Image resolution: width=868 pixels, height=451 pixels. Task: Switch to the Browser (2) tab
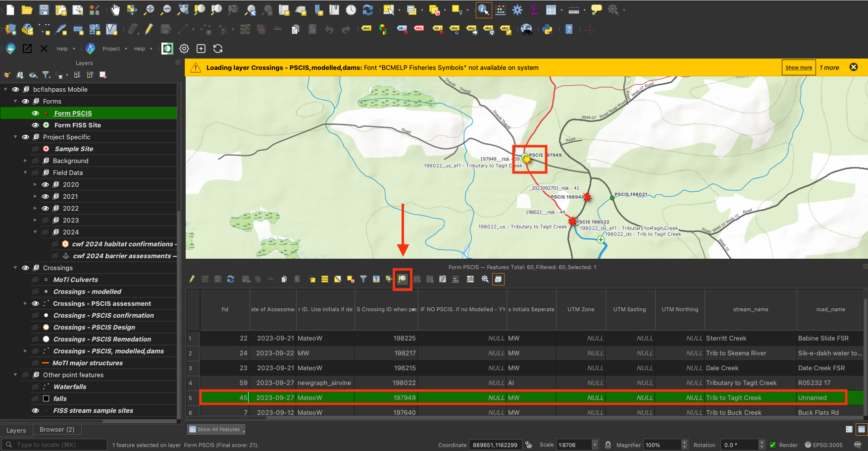tap(57, 429)
